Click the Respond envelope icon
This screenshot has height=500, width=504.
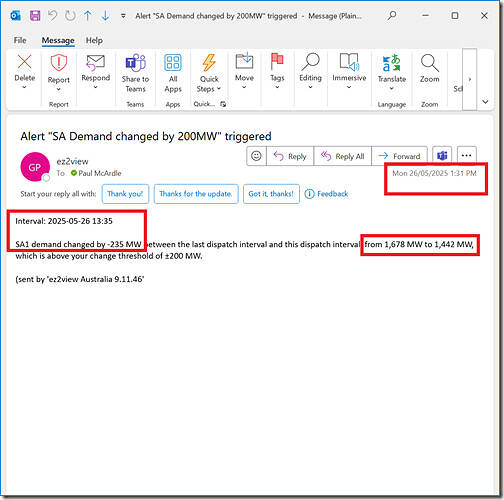click(95, 63)
